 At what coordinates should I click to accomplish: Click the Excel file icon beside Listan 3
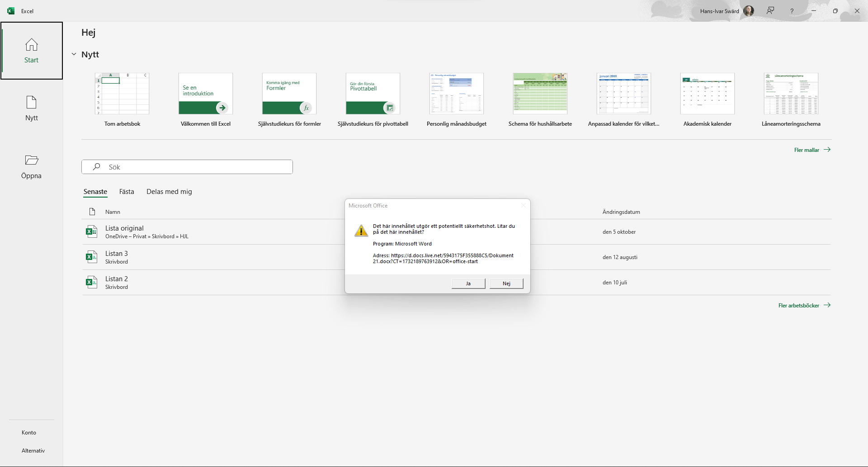(92, 257)
